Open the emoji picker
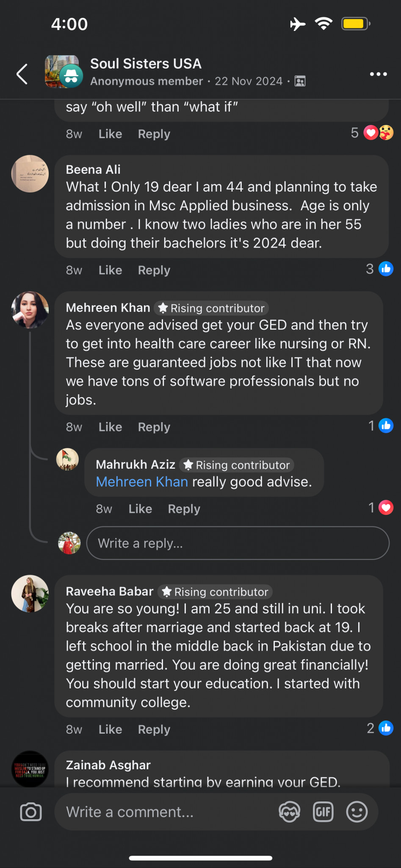Viewport: 401px width, 868px height. tap(357, 812)
